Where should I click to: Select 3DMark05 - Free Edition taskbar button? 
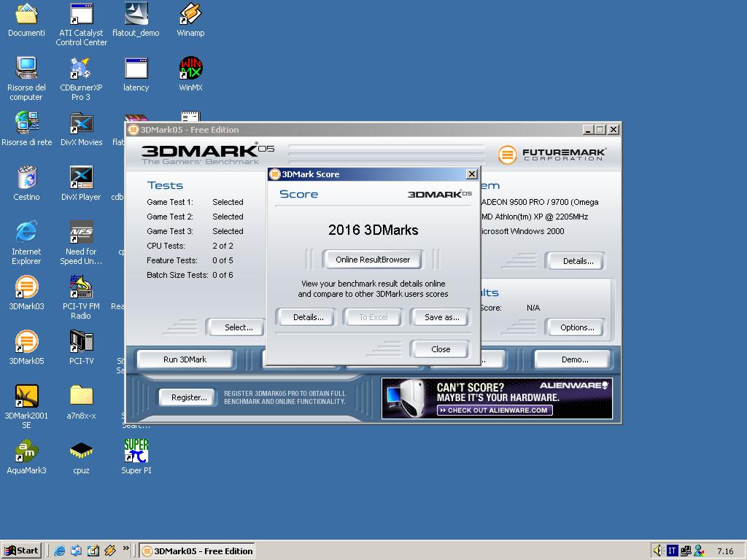pyautogui.click(x=197, y=551)
